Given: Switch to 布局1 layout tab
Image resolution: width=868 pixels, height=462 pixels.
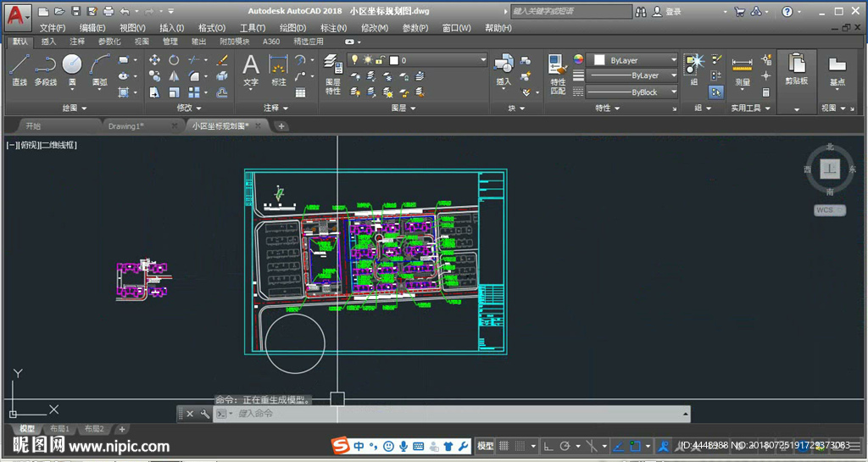Looking at the screenshot, I should 59,429.
